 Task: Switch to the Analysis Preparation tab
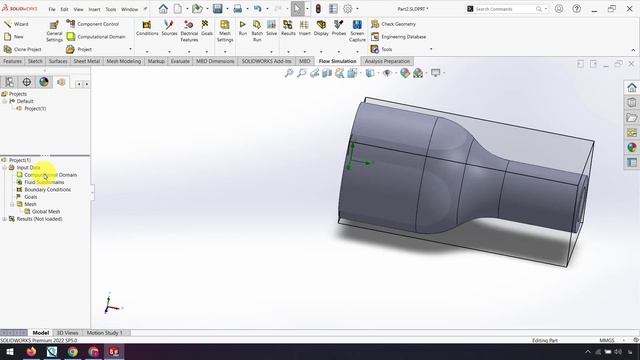point(387,61)
